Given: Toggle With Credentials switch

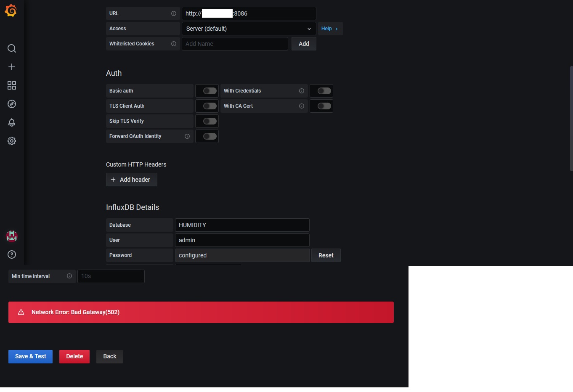Looking at the screenshot, I should [324, 91].
